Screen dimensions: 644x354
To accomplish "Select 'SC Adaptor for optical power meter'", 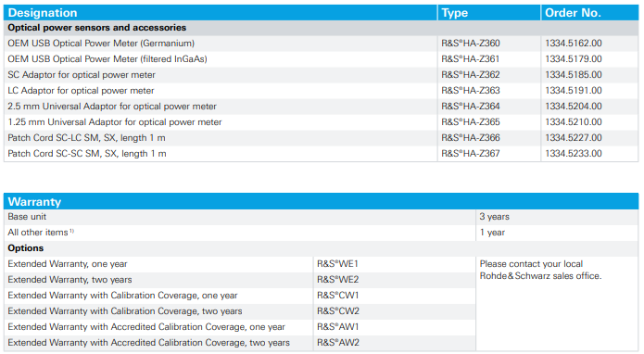I will point(82,75).
